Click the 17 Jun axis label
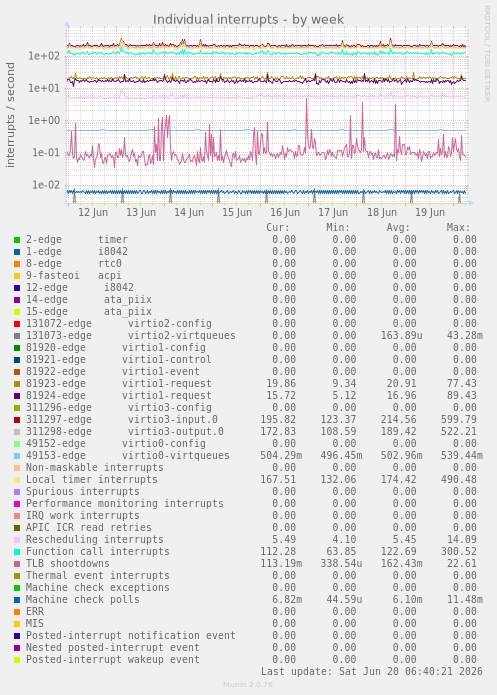The image size is (497, 695). pyautogui.click(x=333, y=212)
